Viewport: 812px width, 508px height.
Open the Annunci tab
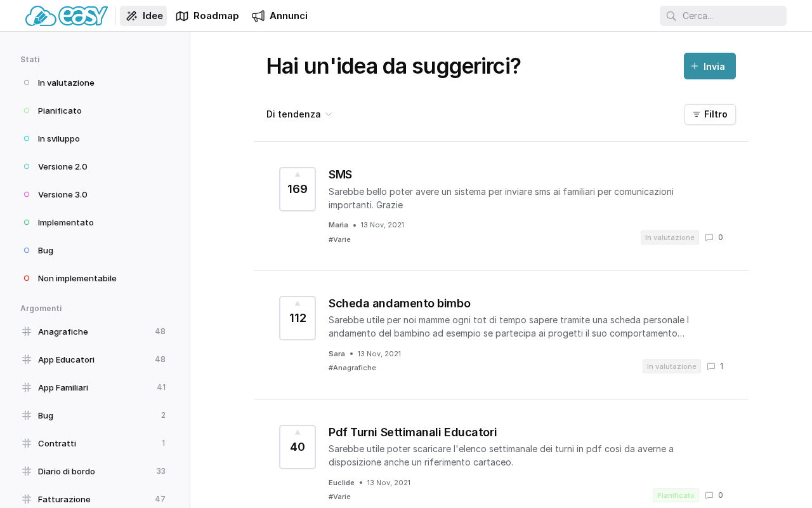click(x=280, y=16)
